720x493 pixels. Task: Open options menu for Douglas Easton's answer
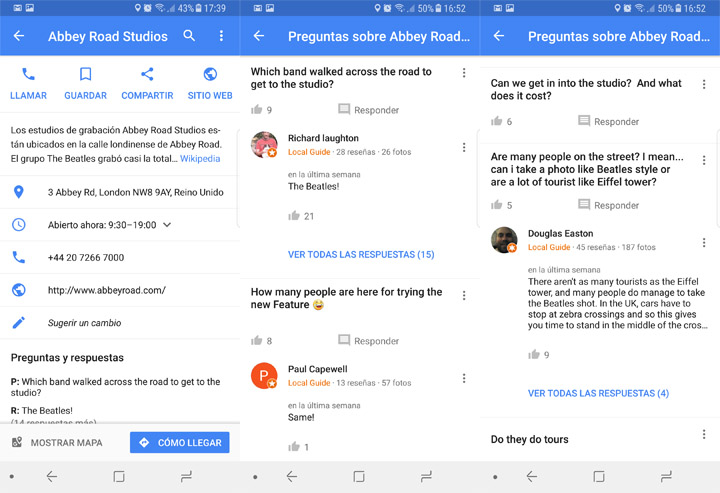[x=704, y=242]
